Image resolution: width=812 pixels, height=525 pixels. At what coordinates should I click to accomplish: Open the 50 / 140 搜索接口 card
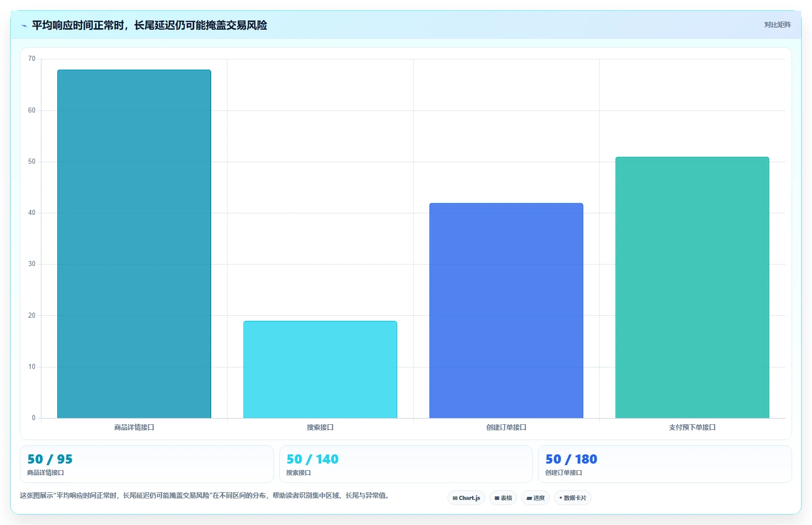405,464
